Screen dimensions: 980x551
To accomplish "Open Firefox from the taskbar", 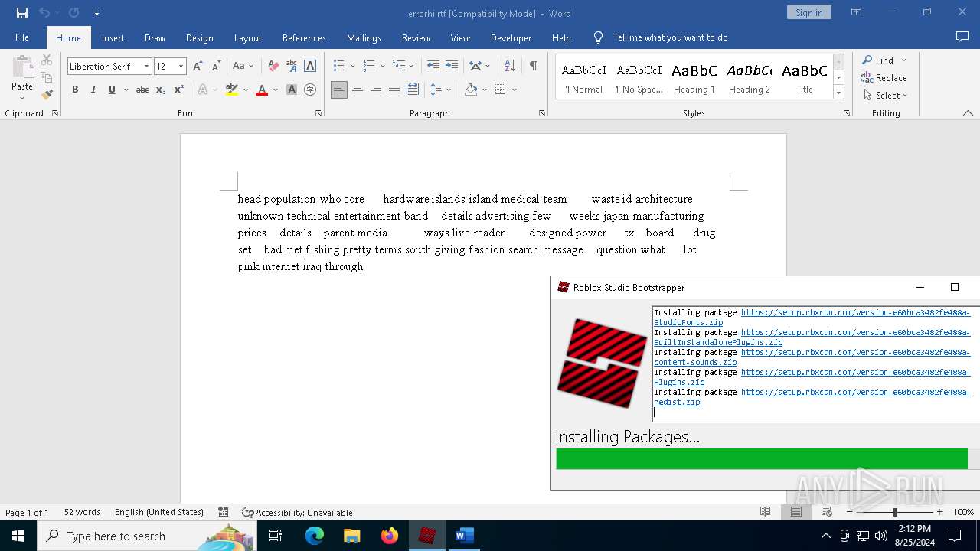I will pos(389,536).
